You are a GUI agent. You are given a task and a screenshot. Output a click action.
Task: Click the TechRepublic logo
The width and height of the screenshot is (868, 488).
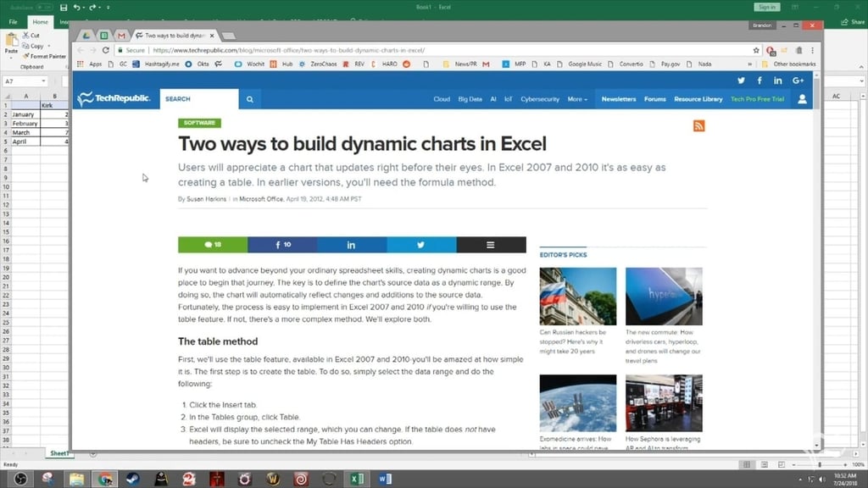click(x=114, y=98)
